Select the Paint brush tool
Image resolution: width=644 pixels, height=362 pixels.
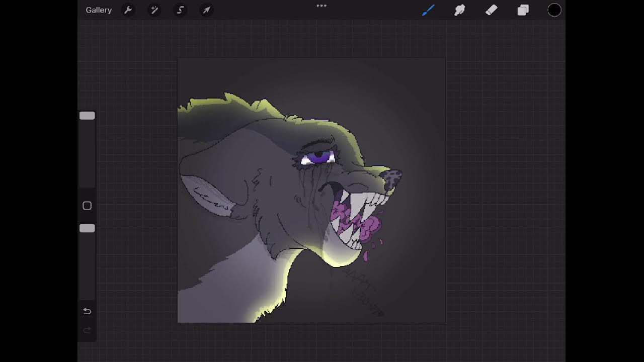[x=428, y=10]
